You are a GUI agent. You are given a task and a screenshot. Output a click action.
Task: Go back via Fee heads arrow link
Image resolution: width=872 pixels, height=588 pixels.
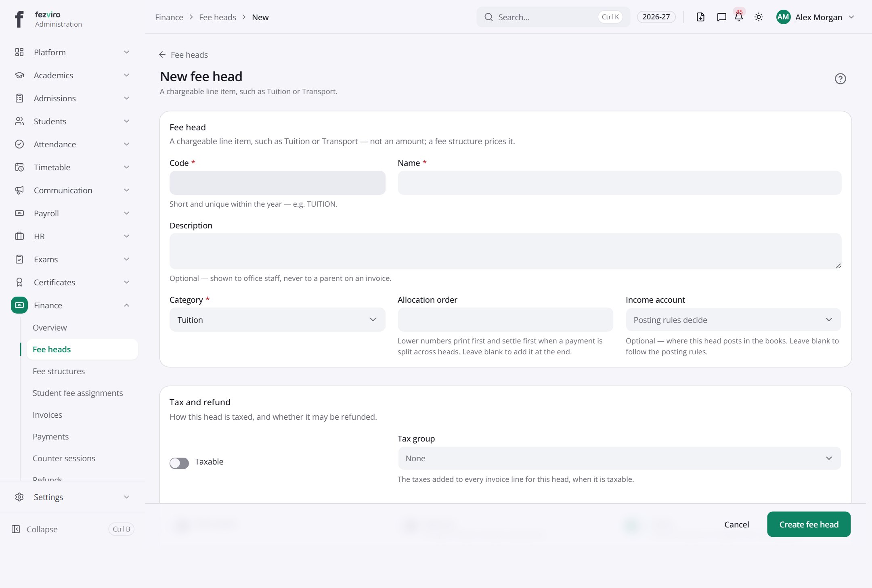(183, 54)
